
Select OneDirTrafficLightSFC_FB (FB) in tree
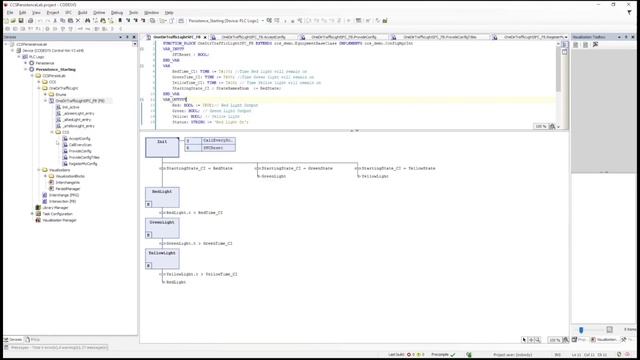pyautogui.click(x=80, y=101)
